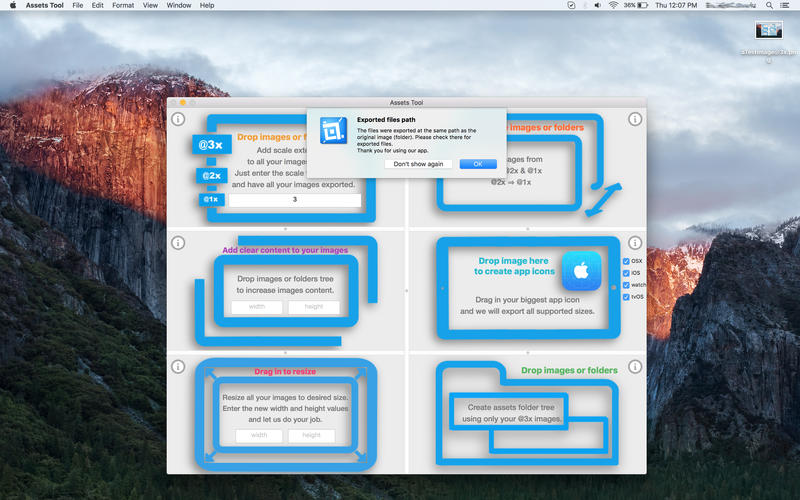Open the Format menu
This screenshot has width=800, height=500.
coord(123,5)
